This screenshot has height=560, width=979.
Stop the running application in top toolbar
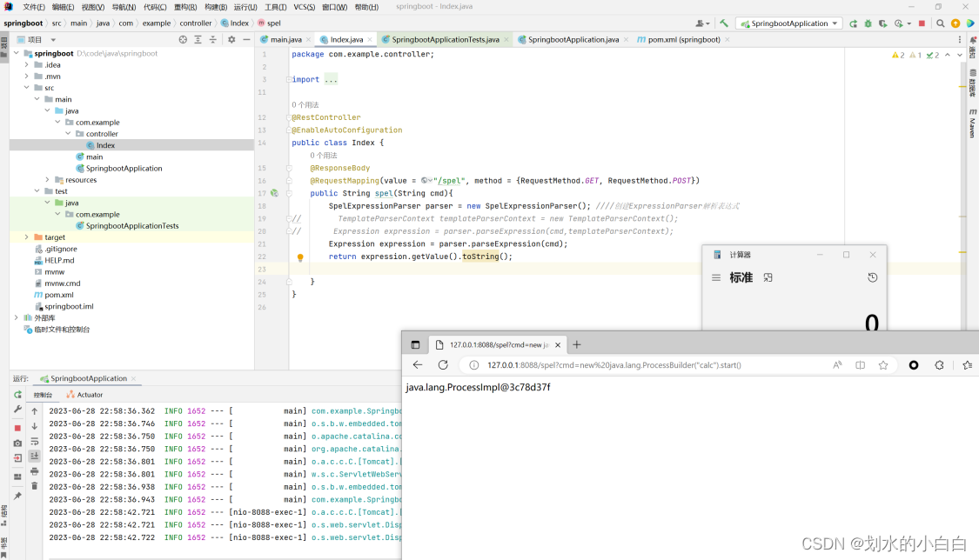[x=922, y=23]
